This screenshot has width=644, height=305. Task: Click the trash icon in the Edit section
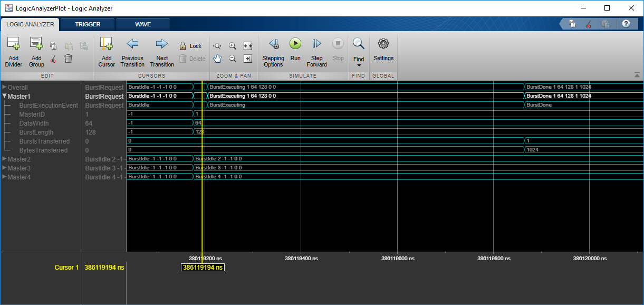coord(68,59)
